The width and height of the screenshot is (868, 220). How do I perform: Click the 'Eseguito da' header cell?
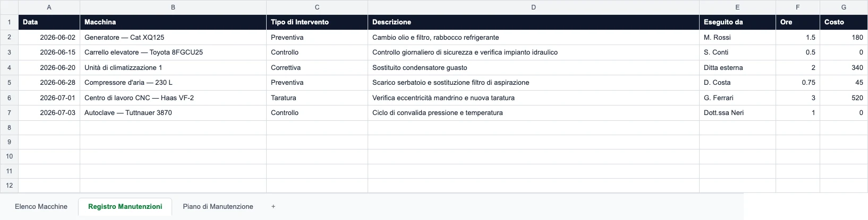click(x=738, y=22)
